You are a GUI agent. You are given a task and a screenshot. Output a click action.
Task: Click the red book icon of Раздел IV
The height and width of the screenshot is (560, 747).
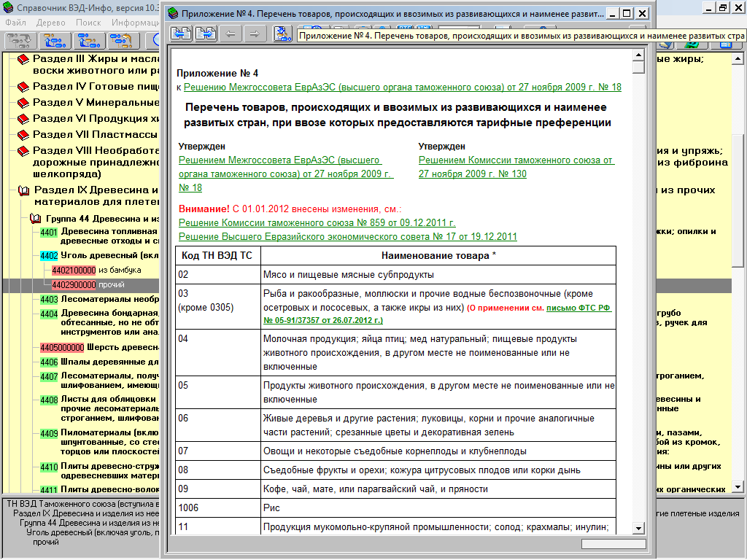pos(23,87)
